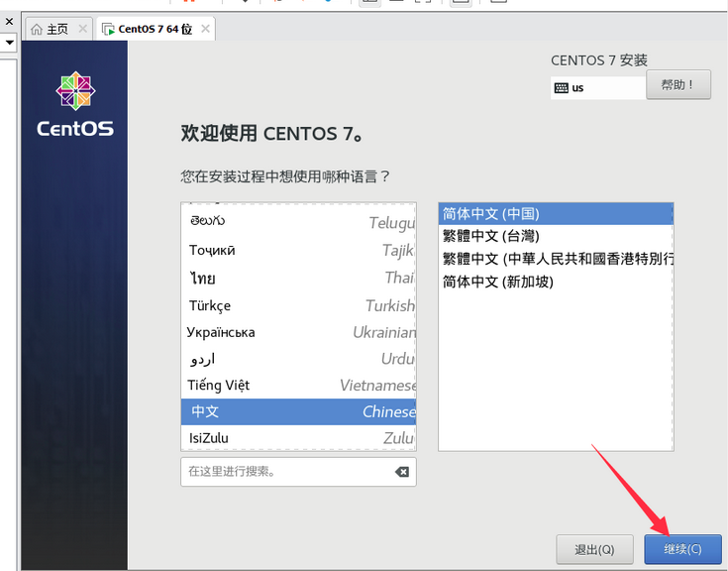The image size is (728, 571).
Task: Open the 主页 home tab
Action: point(55,29)
